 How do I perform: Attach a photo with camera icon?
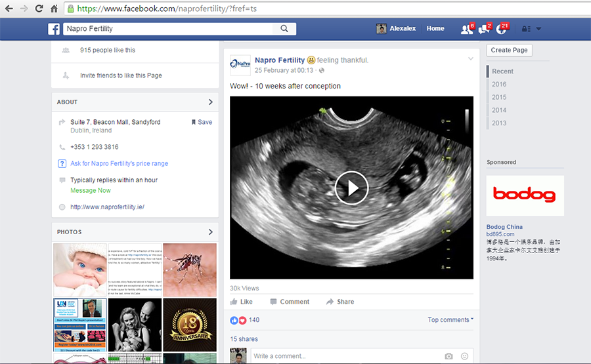(x=449, y=356)
